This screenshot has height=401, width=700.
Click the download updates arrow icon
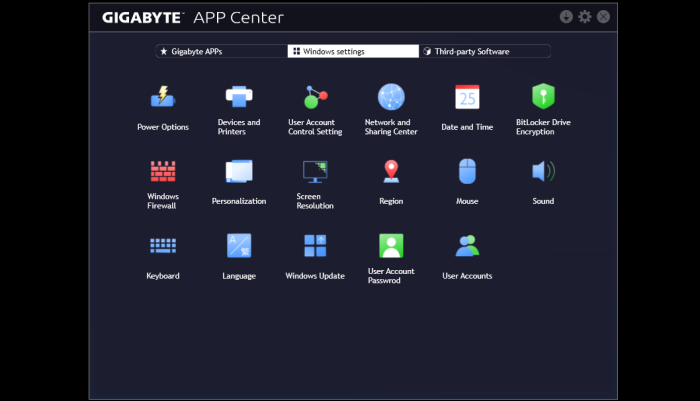pyautogui.click(x=566, y=17)
